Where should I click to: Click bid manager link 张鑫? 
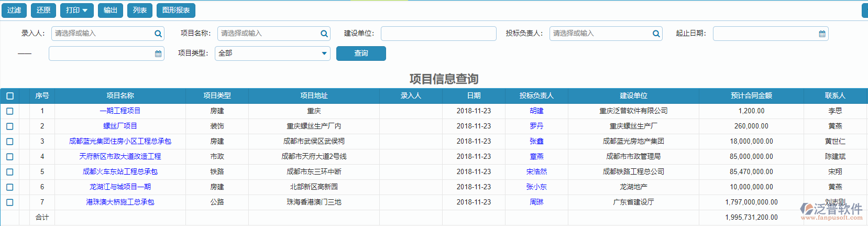[x=536, y=142]
